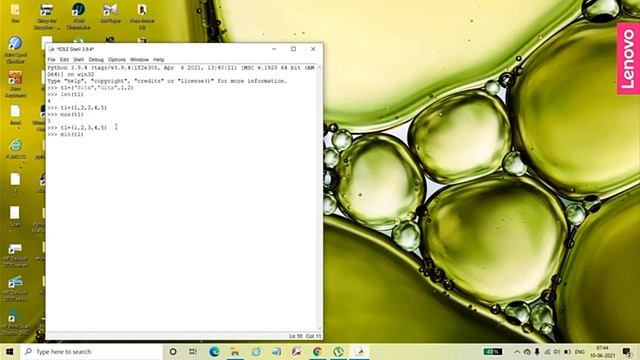640x360 pixels.
Task: Open the Options menu
Action: [117, 60]
